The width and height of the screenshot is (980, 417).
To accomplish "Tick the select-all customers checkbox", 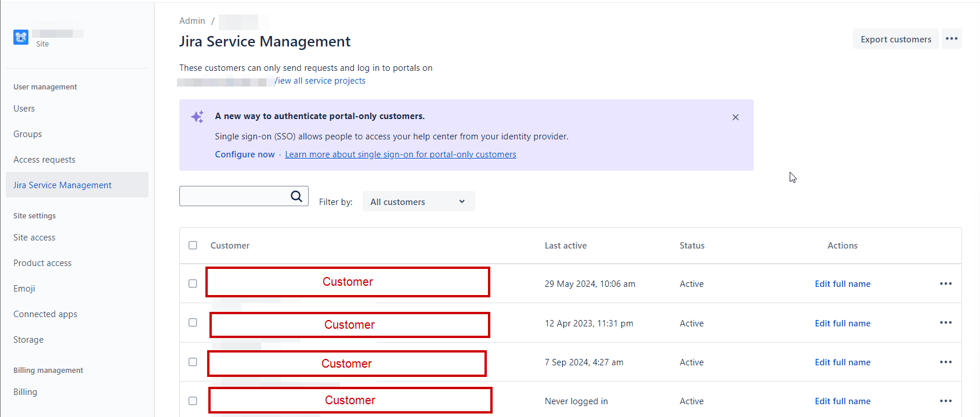I will 193,245.
